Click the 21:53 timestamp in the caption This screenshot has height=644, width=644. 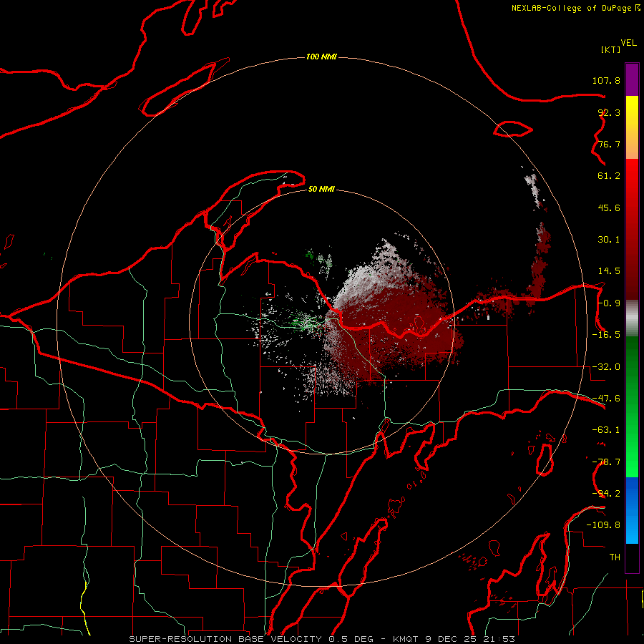[x=498, y=639]
